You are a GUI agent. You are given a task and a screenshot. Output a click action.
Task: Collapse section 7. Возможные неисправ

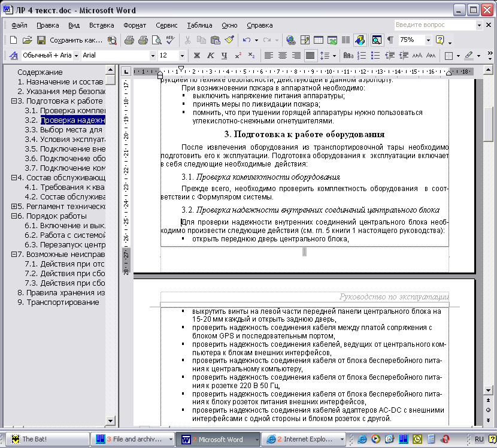tap(14, 255)
